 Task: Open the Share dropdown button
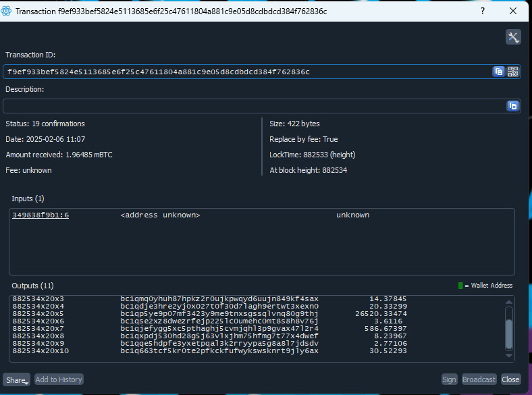[16, 379]
